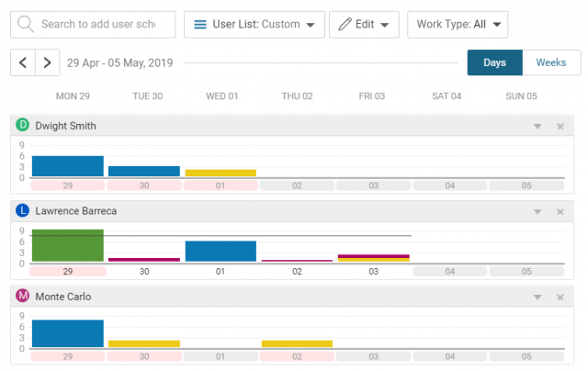Image resolution: width=588 pixels, height=371 pixels.
Task: Go to next week with right arrow
Action: coord(47,63)
